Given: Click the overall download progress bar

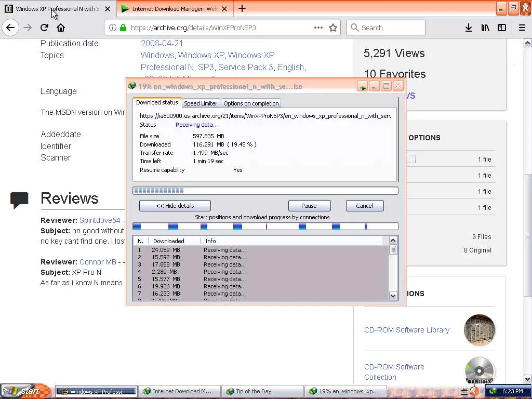Looking at the screenshot, I should tap(265, 191).
